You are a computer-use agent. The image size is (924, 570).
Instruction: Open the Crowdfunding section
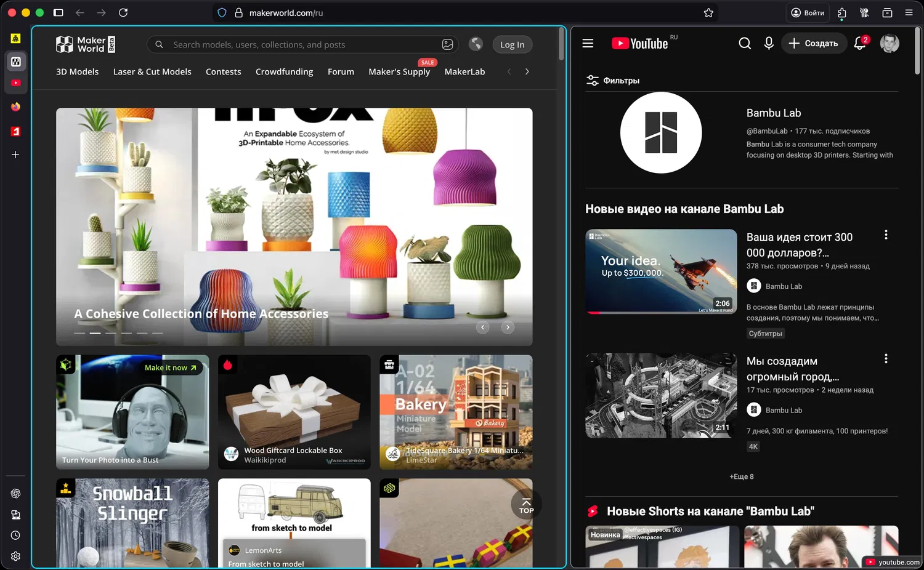coord(284,72)
